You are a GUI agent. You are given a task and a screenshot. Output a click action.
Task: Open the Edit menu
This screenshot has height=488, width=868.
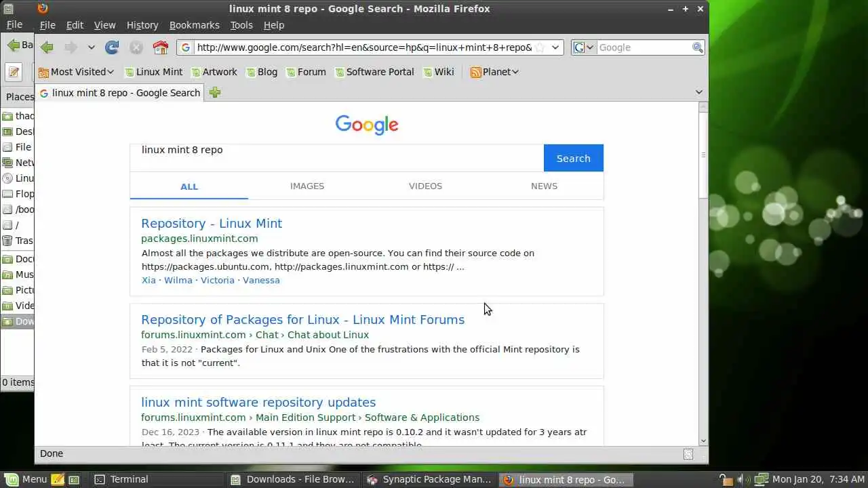pos(75,25)
